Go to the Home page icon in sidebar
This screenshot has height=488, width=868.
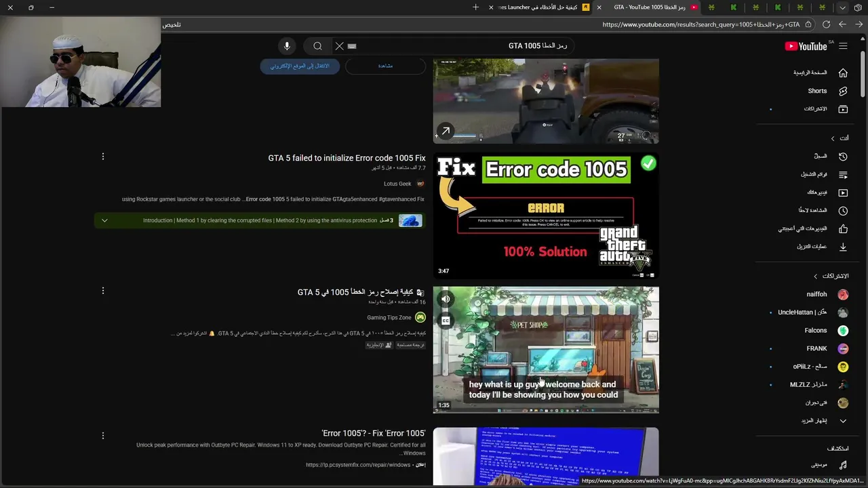coord(843,73)
